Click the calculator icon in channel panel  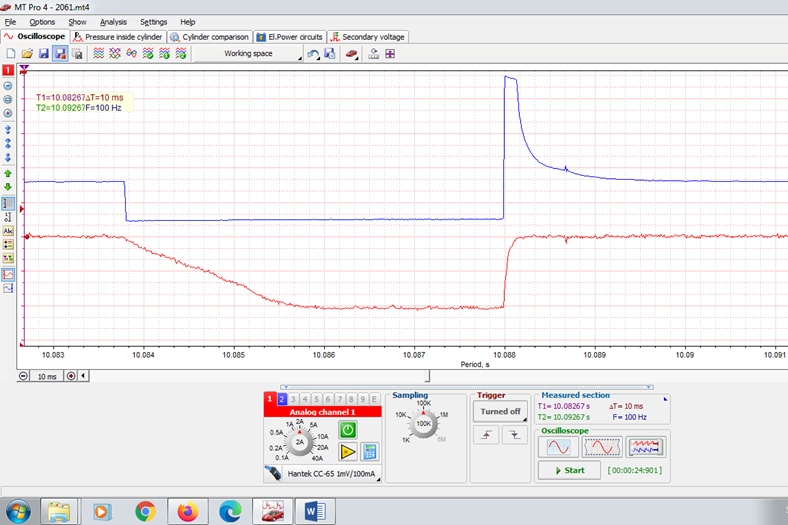(x=369, y=451)
